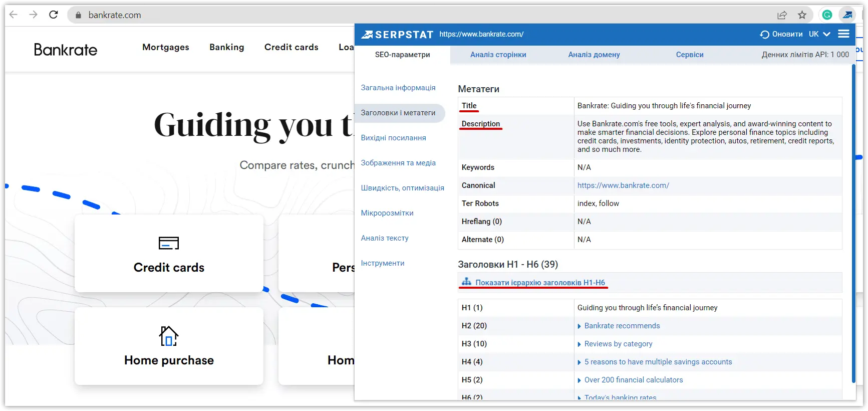Screen dimensions: 868x411
Task: Click the title value 'Bankrate: Guiding you through...'
Action: click(664, 106)
